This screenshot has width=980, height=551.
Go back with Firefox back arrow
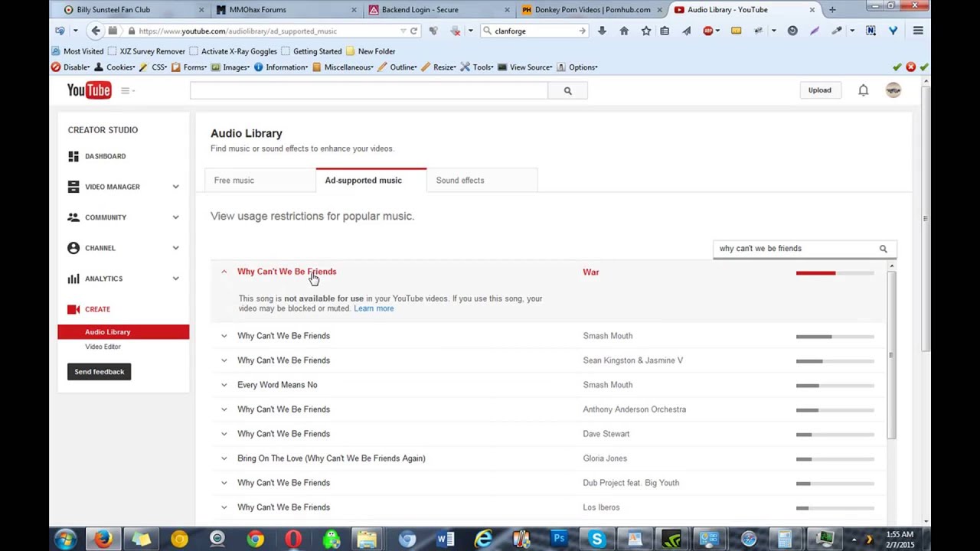coord(95,31)
